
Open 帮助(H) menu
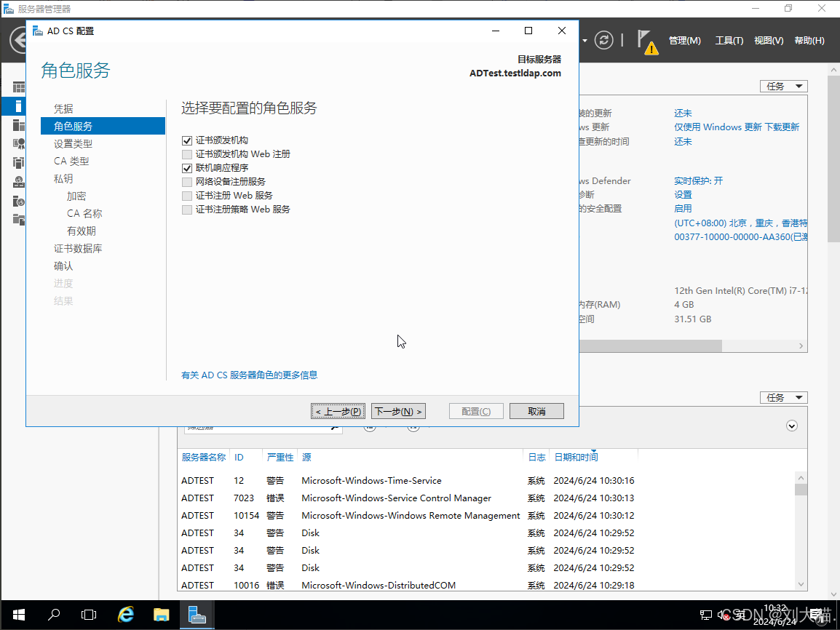coord(809,41)
